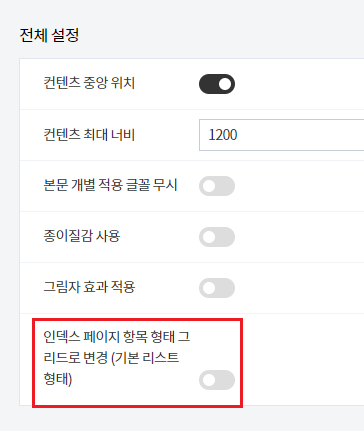
Task: Enable 본문 개별 적용 글꼴 무시 switch
Action: (x=217, y=186)
